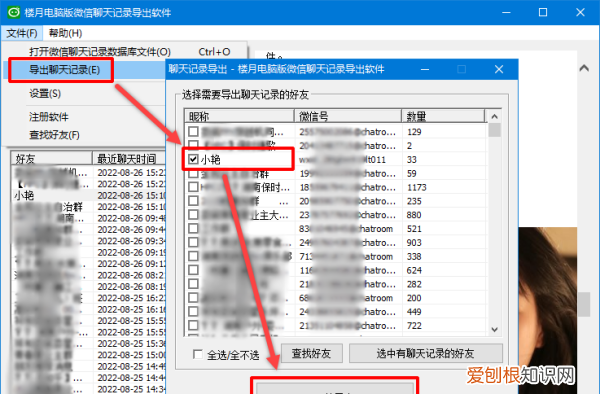
Task: Sort by the 微信号 column header
Action: coord(348,116)
